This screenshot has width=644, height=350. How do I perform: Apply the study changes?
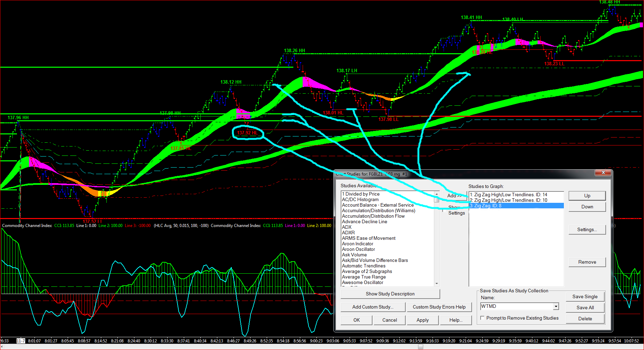coord(423,320)
